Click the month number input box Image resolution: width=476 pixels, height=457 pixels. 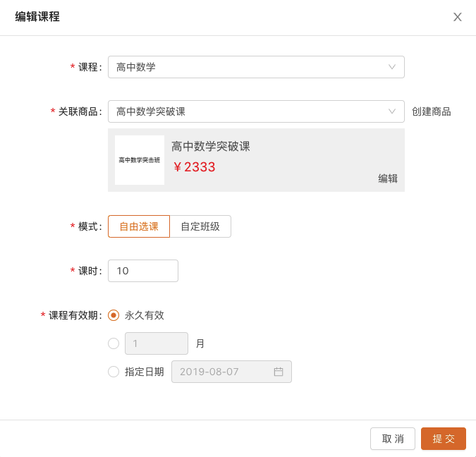156,343
